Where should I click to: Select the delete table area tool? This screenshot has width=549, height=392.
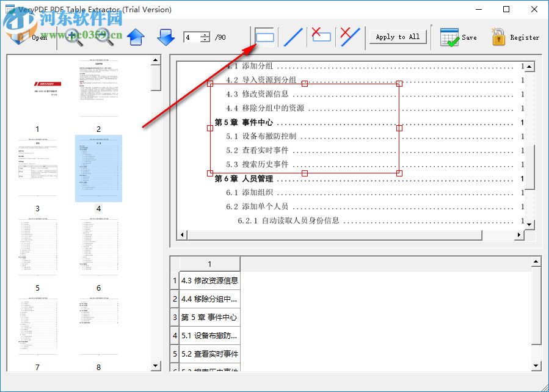321,37
